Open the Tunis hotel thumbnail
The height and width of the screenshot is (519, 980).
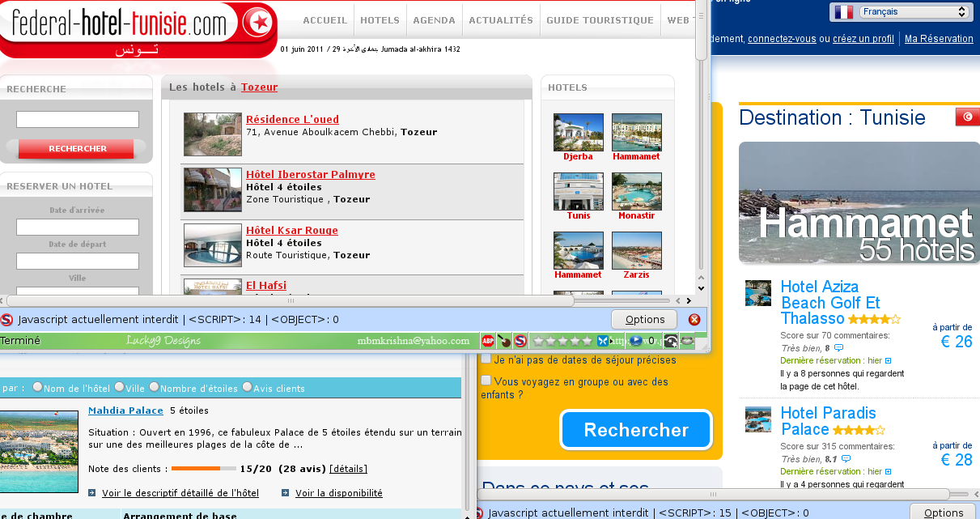(x=578, y=191)
